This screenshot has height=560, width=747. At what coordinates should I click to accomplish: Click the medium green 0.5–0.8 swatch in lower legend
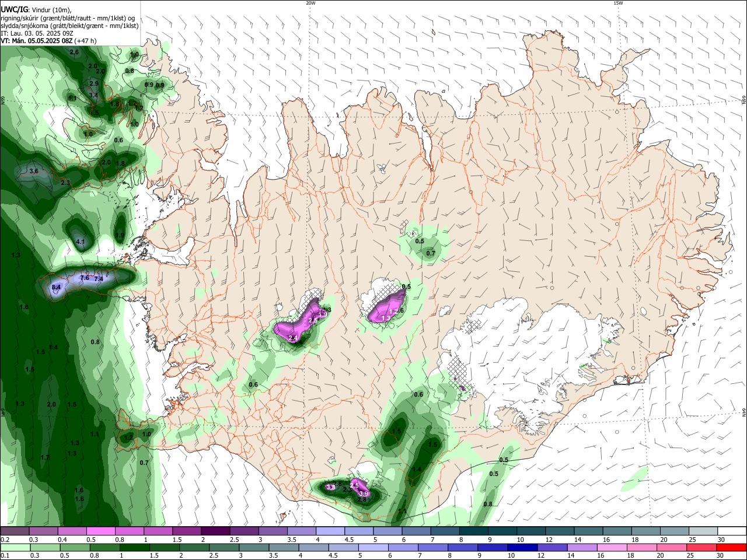click(74, 547)
